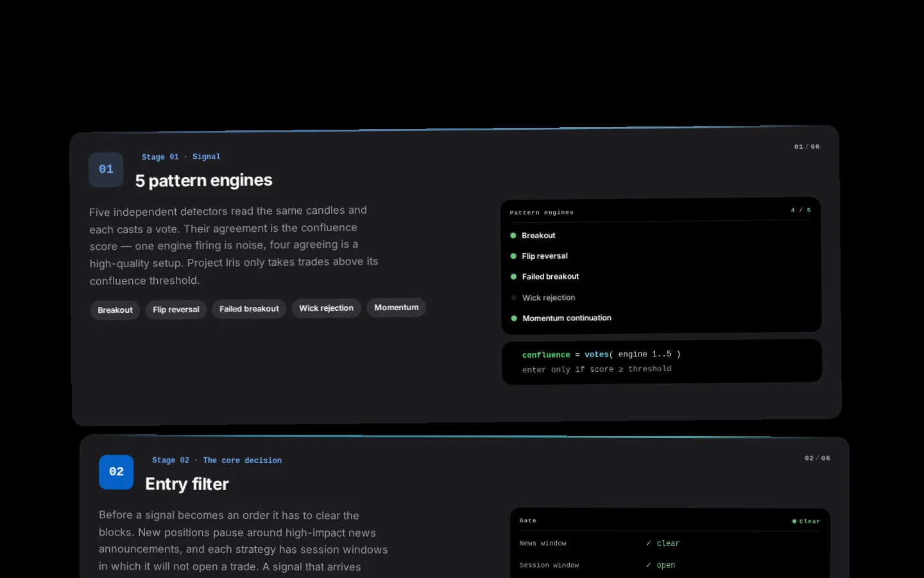Screen dimensions: 924x578
Task: Click the blue 02 stage badge
Action: 116,472
